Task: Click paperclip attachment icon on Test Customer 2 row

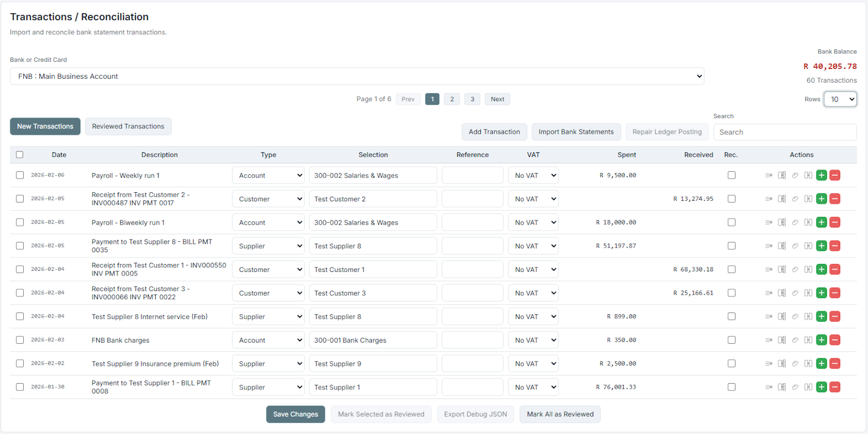Action: [x=795, y=199]
